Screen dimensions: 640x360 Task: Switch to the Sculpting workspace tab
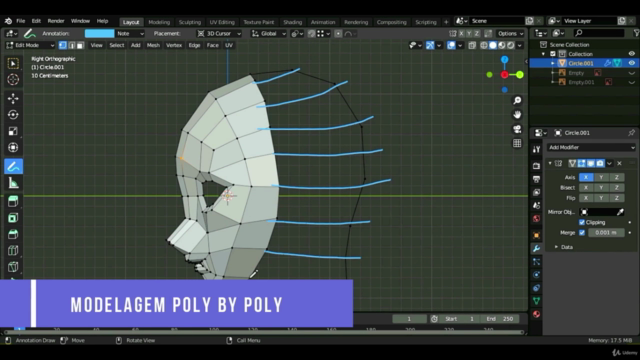(190, 22)
